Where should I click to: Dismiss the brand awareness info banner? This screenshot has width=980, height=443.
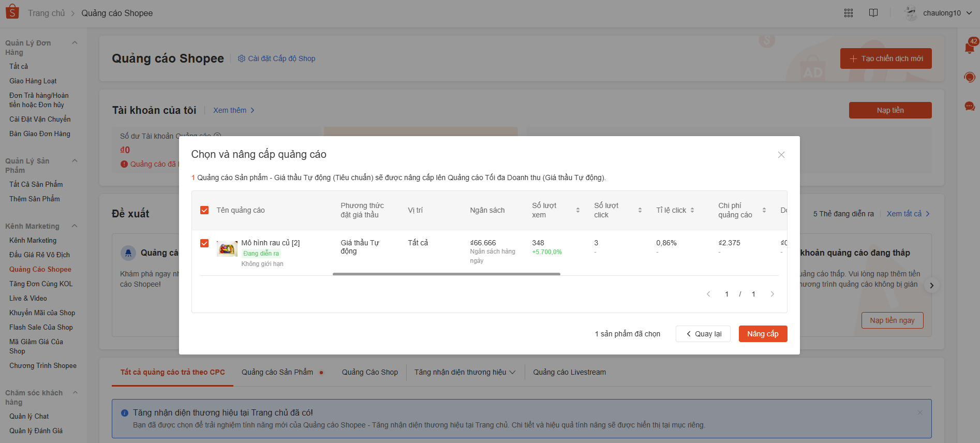(920, 412)
